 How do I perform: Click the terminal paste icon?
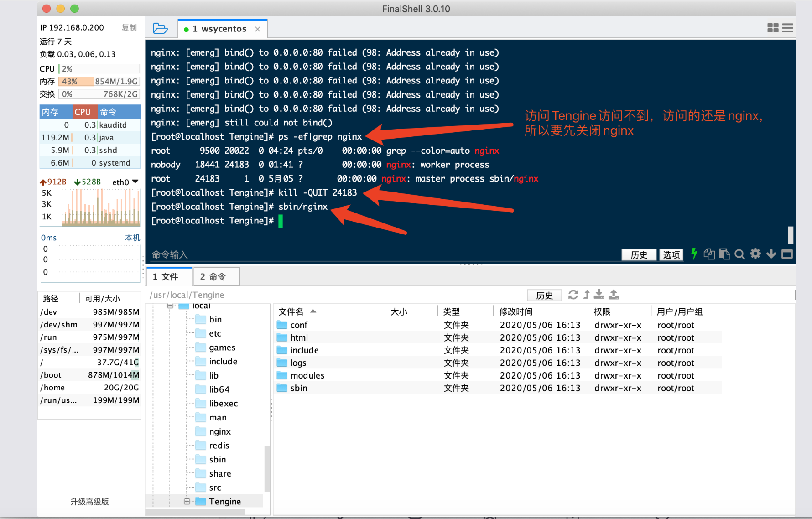[724, 254]
